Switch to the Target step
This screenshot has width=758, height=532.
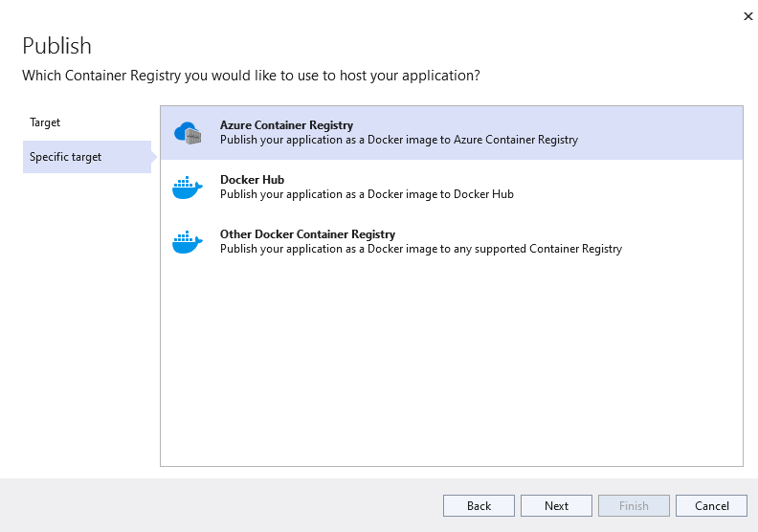45,122
